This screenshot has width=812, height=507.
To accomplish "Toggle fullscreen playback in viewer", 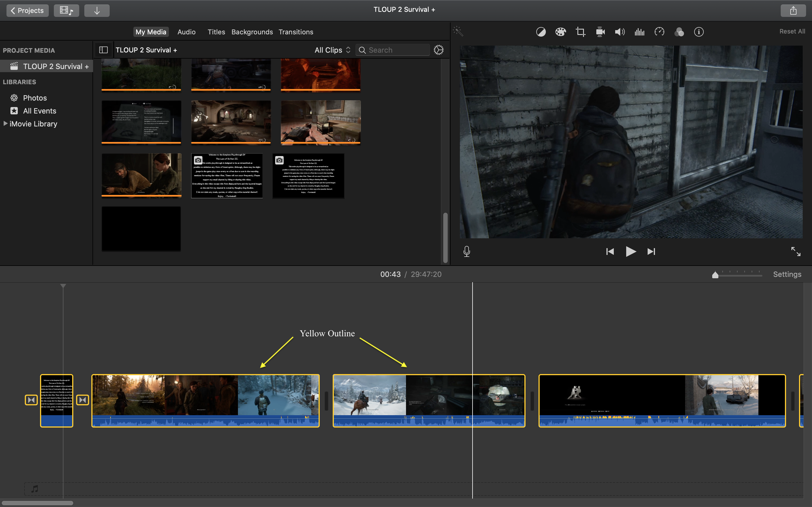I will (796, 252).
